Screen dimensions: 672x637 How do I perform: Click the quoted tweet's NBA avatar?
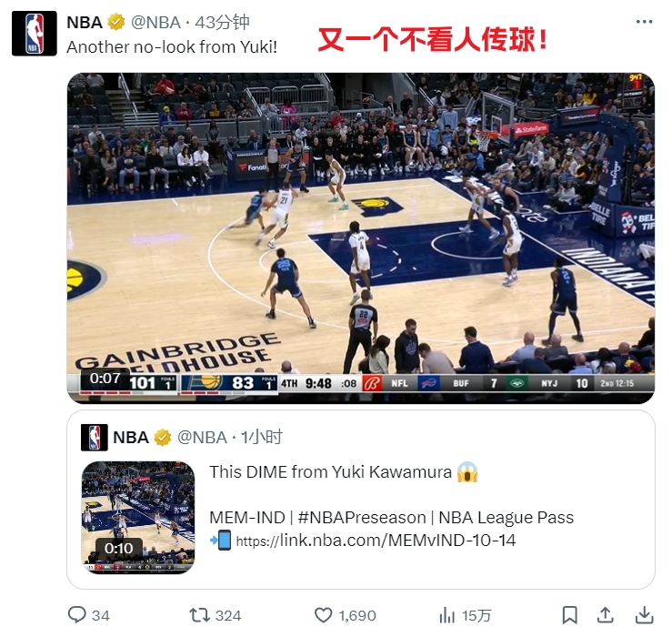(95, 438)
